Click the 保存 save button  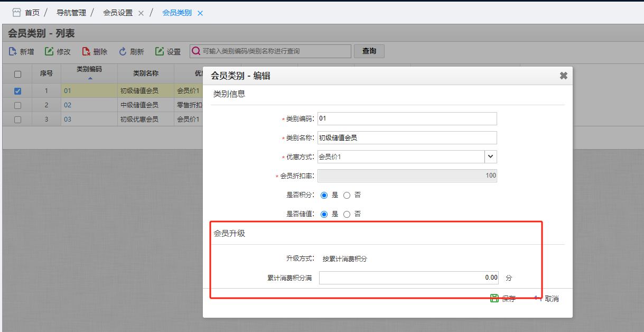click(x=503, y=299)
